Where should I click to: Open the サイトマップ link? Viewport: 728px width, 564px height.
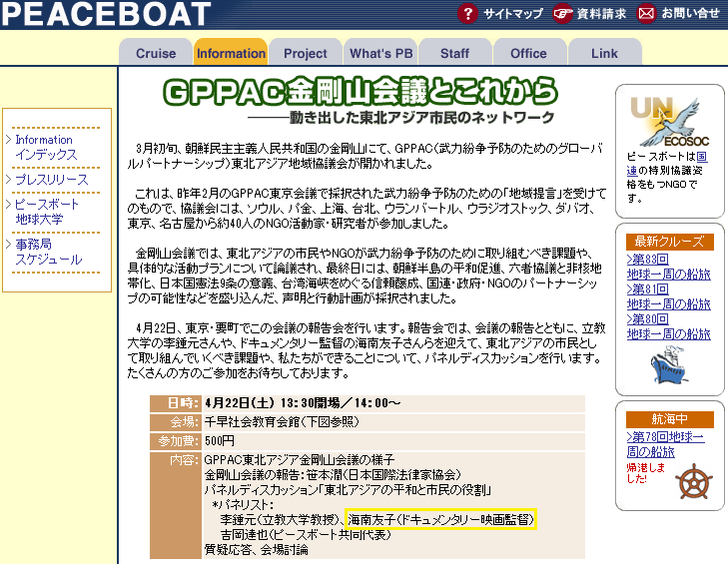point(513,13)
